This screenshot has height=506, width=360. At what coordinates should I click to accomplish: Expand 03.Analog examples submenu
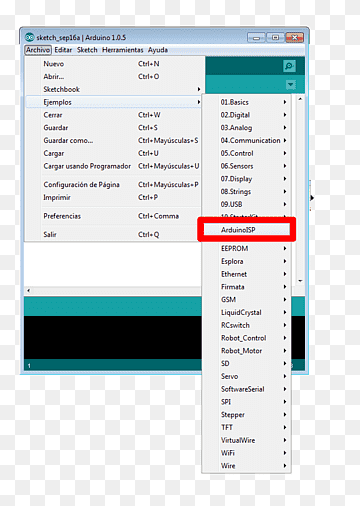click(247, 128)
